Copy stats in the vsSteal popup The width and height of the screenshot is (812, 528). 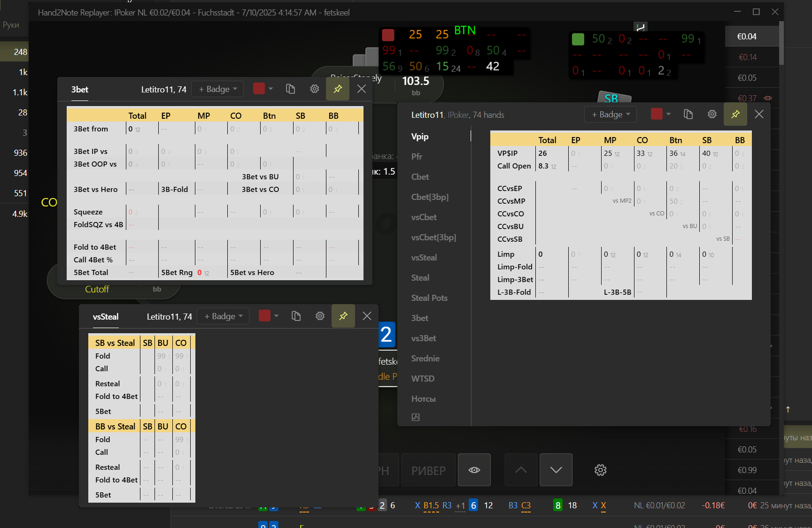pos(296,316)
